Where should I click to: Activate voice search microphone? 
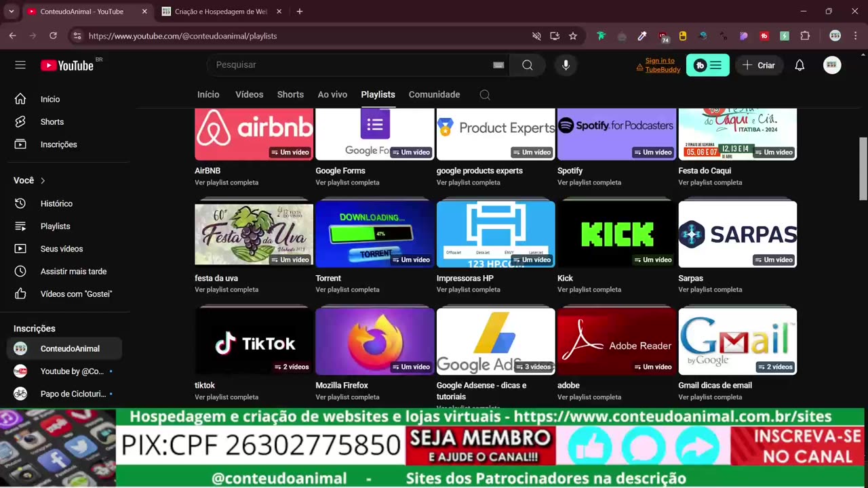566,65
